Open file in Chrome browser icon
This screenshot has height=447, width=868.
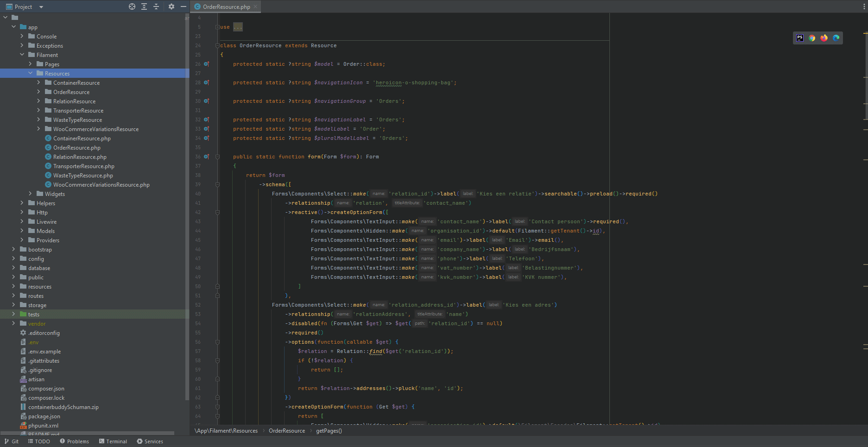tap(812, 38)
